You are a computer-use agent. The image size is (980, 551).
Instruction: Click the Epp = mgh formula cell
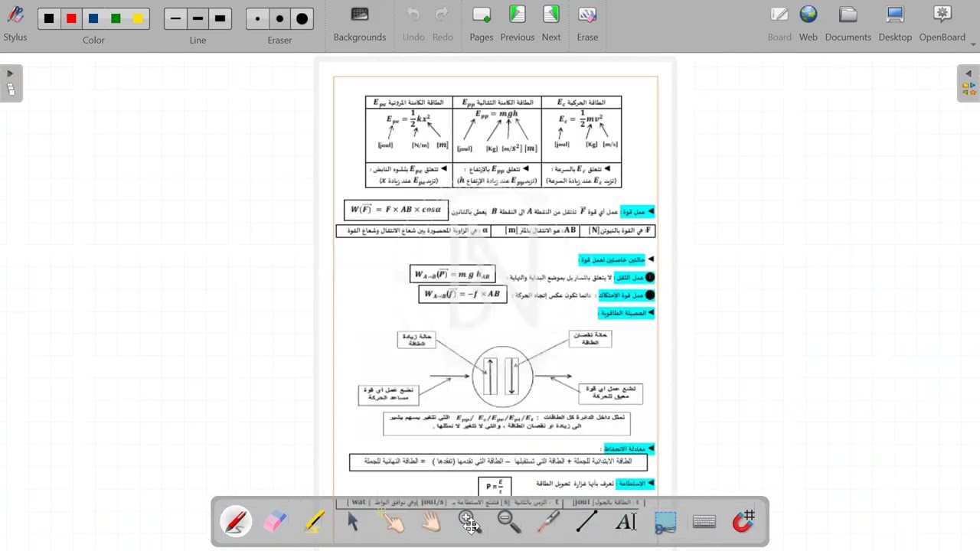(x=497, y=135)
